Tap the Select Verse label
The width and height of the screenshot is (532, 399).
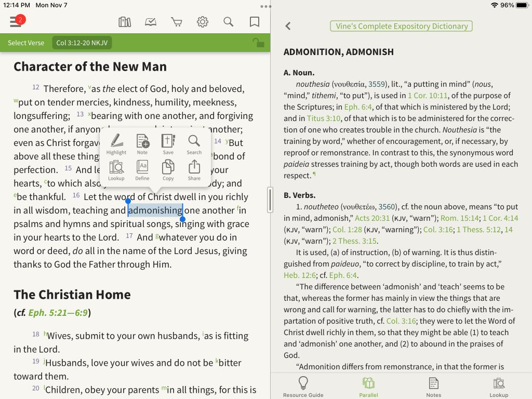[26, 43]
